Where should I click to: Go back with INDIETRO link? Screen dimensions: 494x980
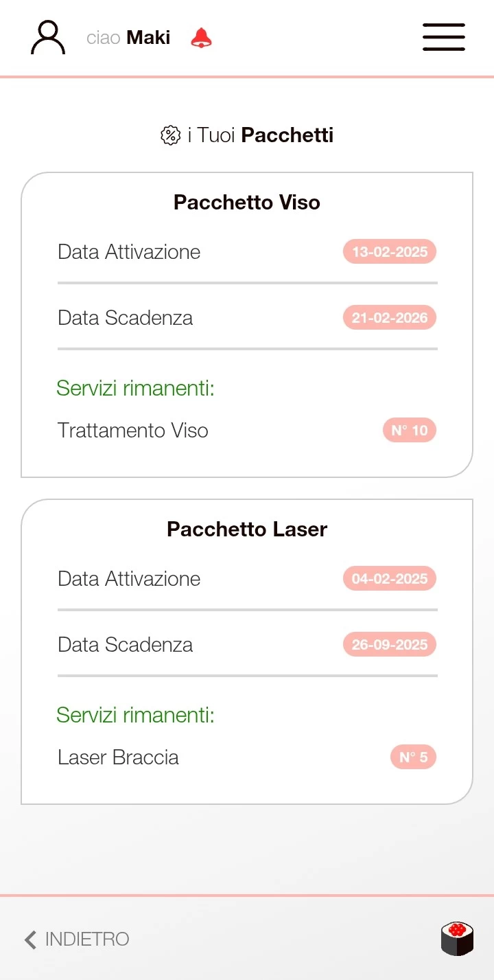(87, 939)
